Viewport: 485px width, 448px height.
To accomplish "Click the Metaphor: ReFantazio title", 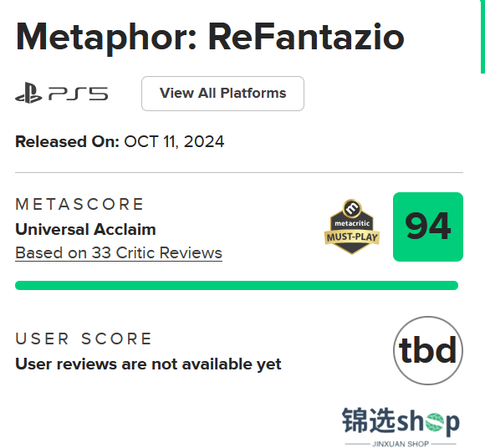I will pos(210,38).
